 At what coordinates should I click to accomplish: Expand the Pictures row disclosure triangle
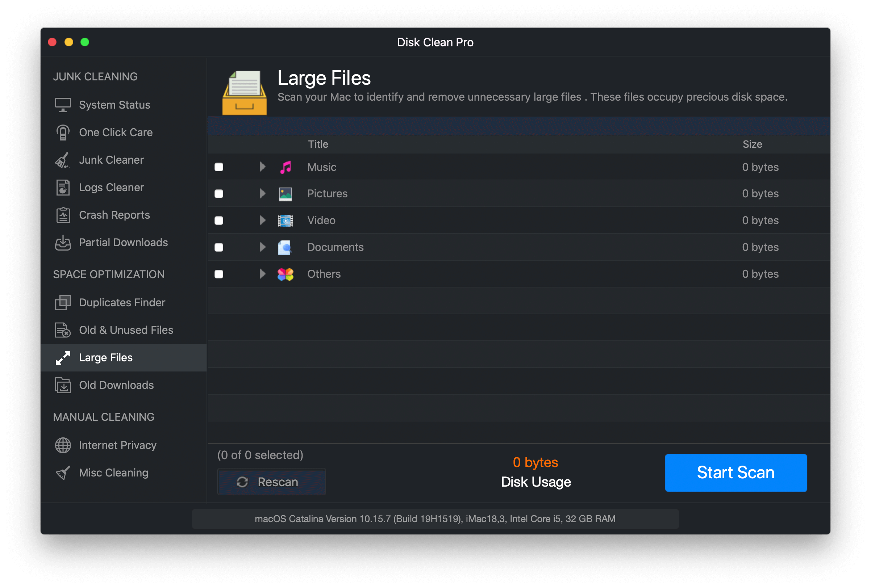coord(262,194)
